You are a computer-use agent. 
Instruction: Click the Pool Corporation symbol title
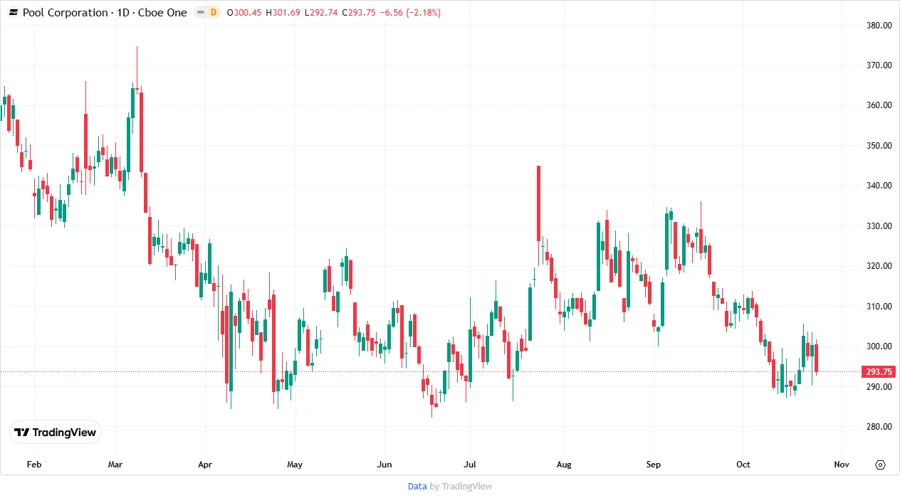[104, 12]
